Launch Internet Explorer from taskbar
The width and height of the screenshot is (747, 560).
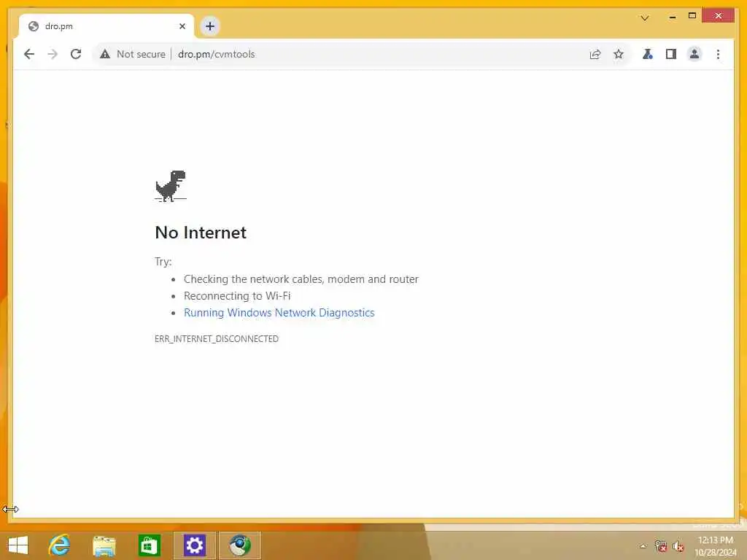60,545
